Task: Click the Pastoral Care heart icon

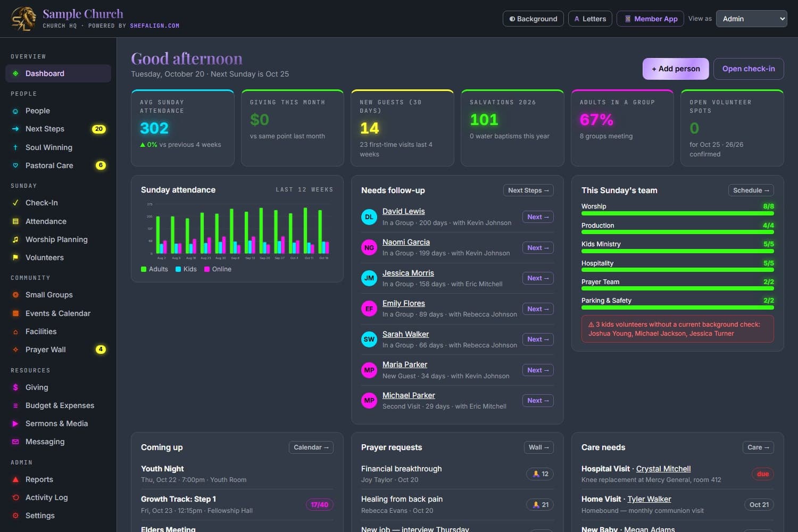Action: [15, 165]
